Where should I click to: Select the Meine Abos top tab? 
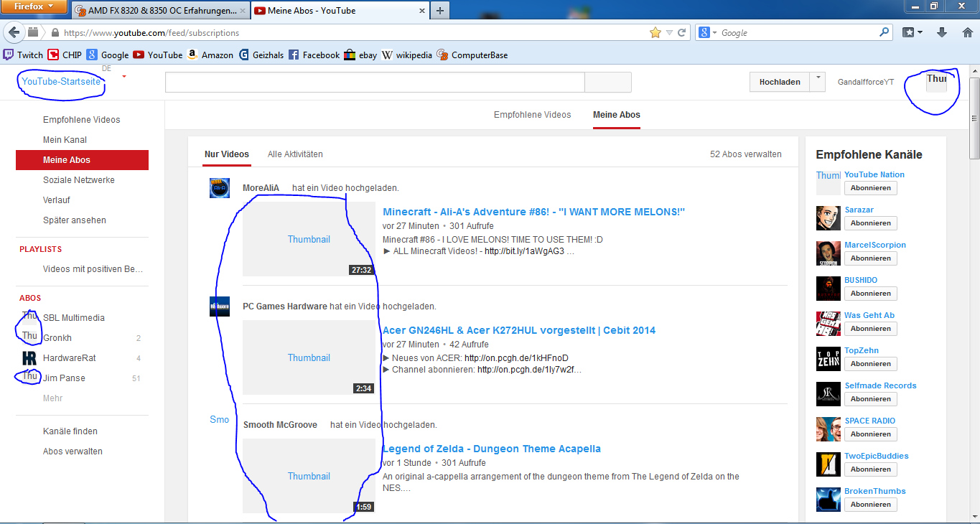pos(617,115)
